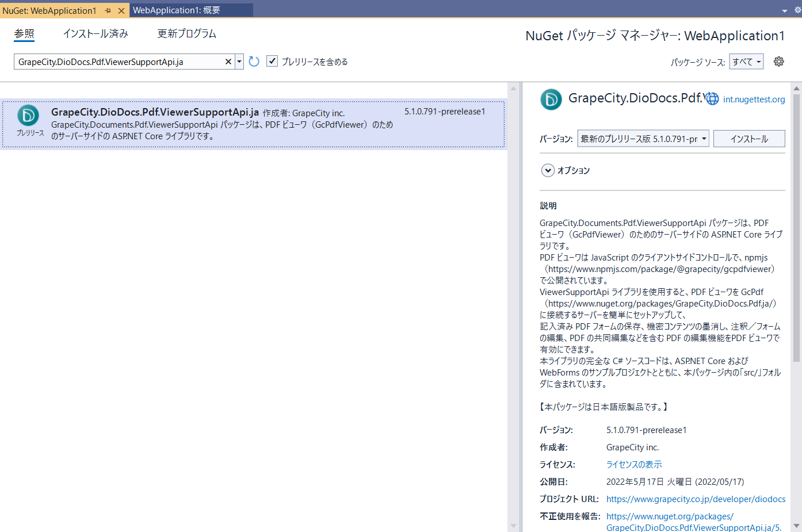Screen dimensions: 802x532
Task: Click the 作成者 value GrapeCity inc. in details
Action: point(632,447)
